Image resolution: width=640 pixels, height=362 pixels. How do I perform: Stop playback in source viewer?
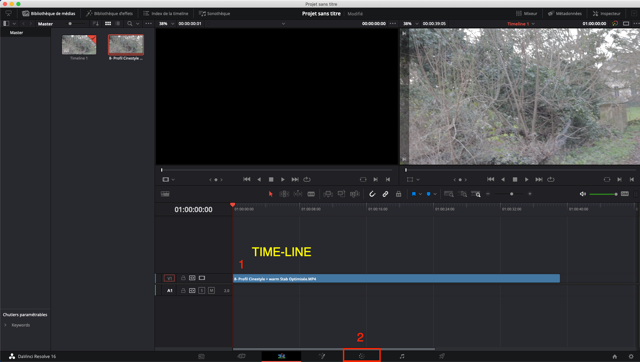point(271,180)
